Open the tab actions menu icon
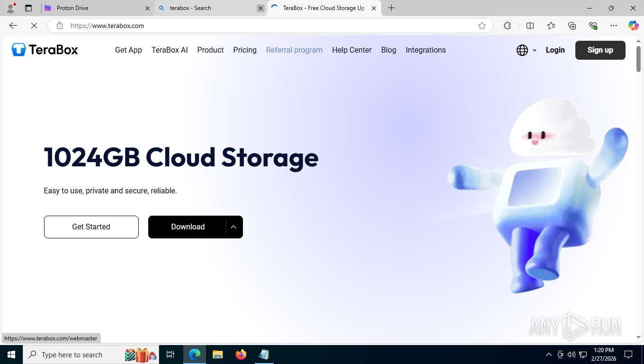The width and height of the screenshot is (644, 364). pyautogui.click(x=28, y=8)
